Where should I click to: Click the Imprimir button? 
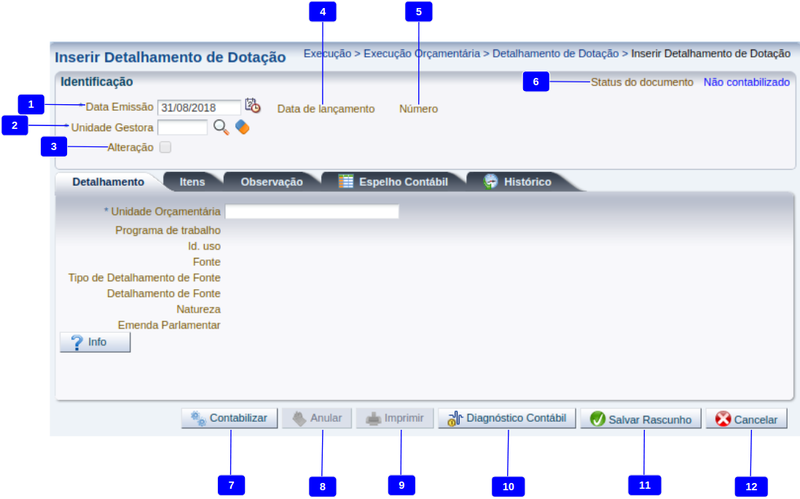395,419
